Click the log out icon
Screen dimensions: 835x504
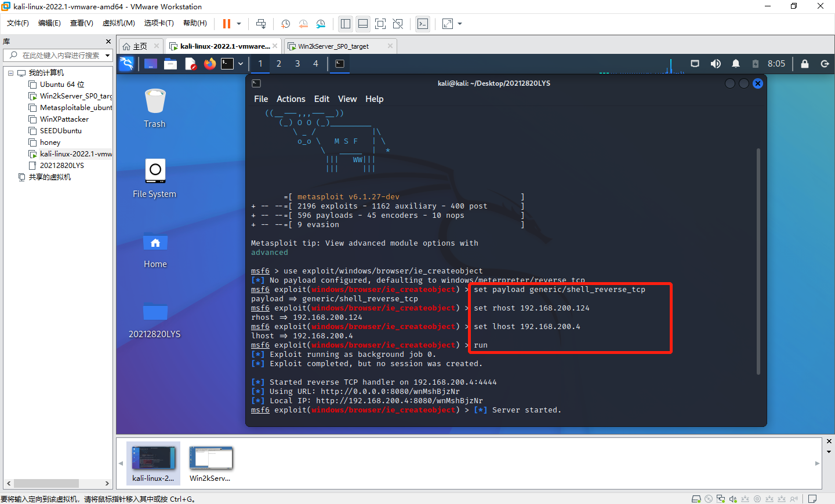click(825, 64)
